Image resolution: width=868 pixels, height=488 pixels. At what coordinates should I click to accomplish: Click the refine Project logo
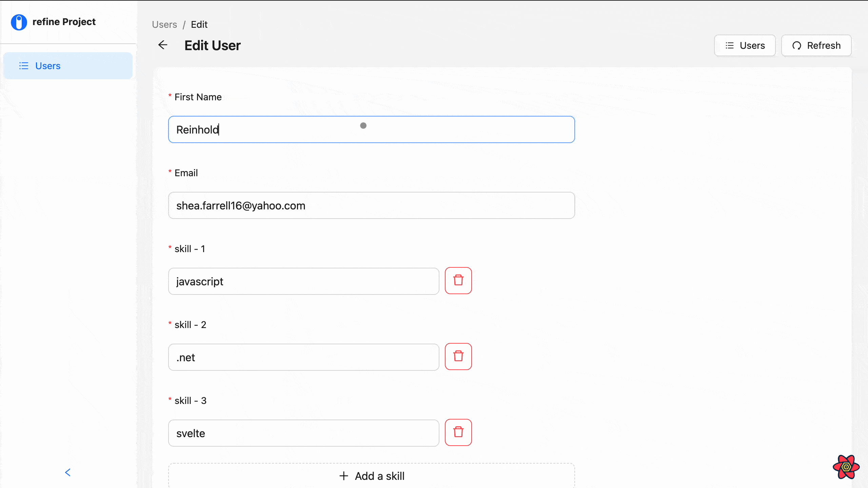pyautogui.click(x=53, y=22)
